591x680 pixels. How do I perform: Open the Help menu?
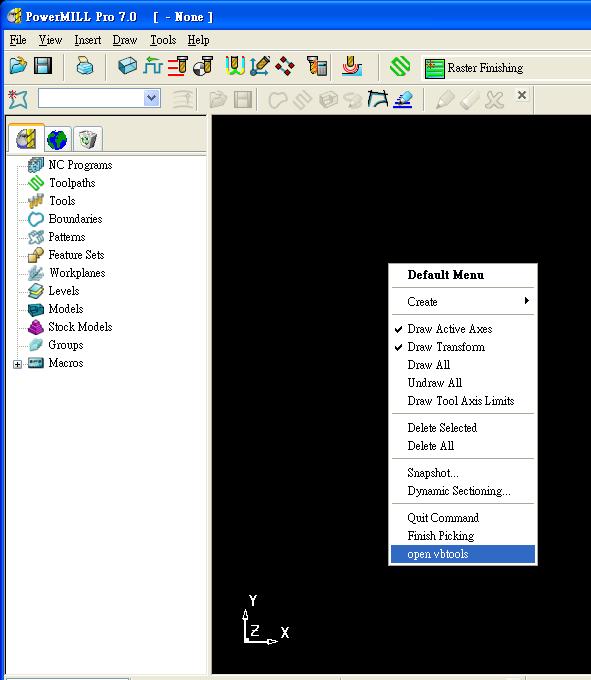tap(199, 40)
